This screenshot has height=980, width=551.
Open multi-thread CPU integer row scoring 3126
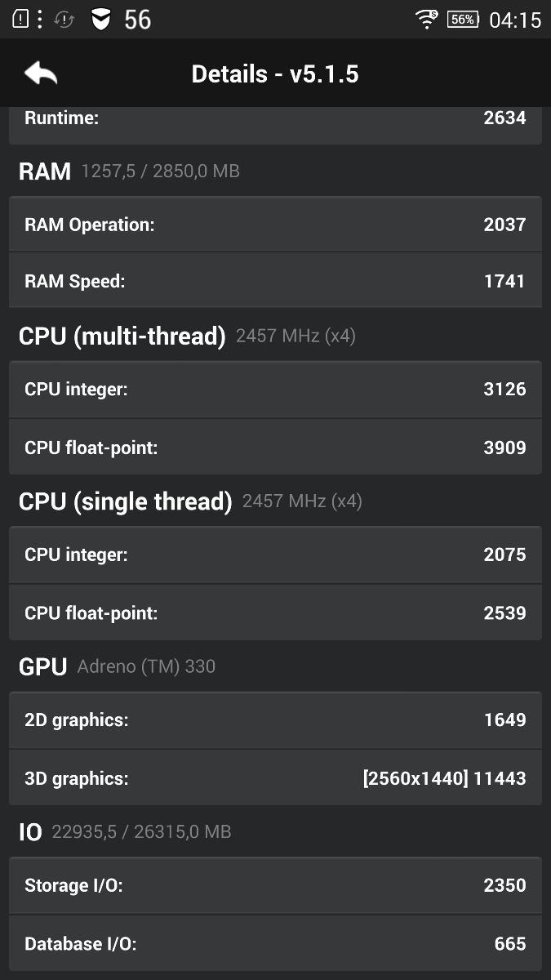275,390
